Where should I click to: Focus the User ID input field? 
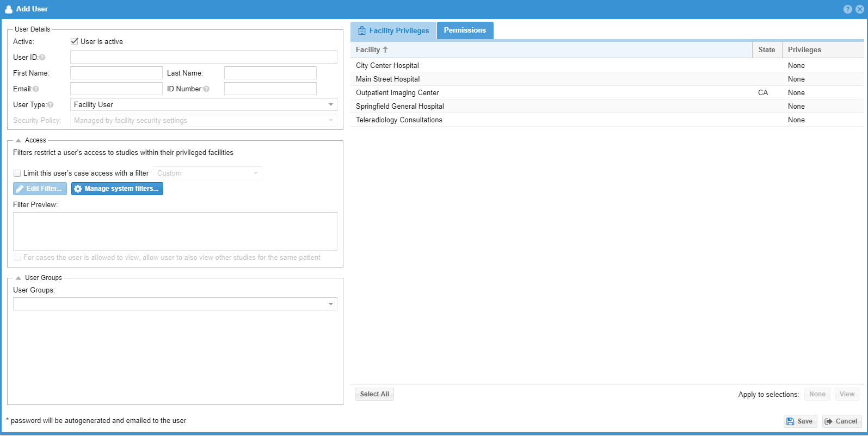tap(204, 57)
